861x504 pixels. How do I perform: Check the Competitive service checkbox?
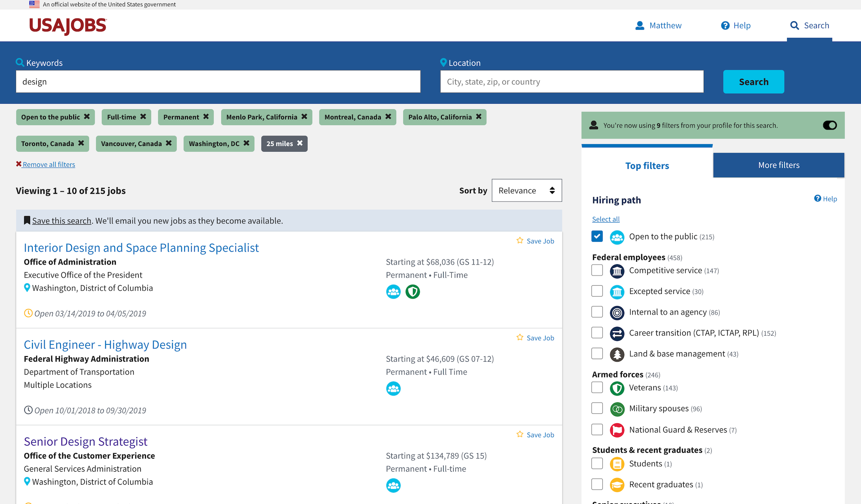(x=597, y=270)
